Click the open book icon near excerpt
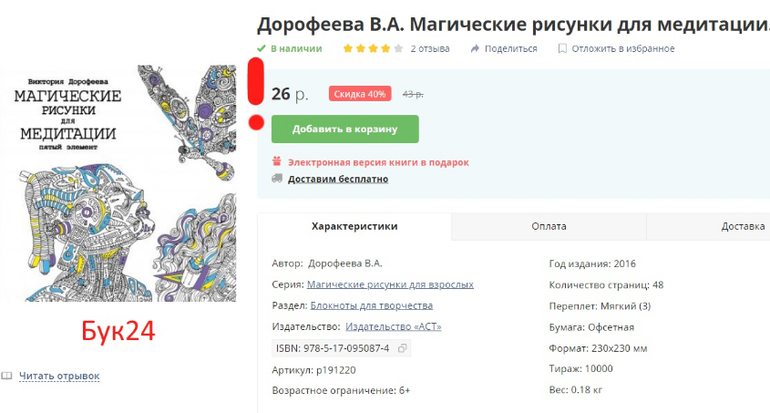Viewport: 770px width, 413px height. pyautogui.click(x=7, y=376)
